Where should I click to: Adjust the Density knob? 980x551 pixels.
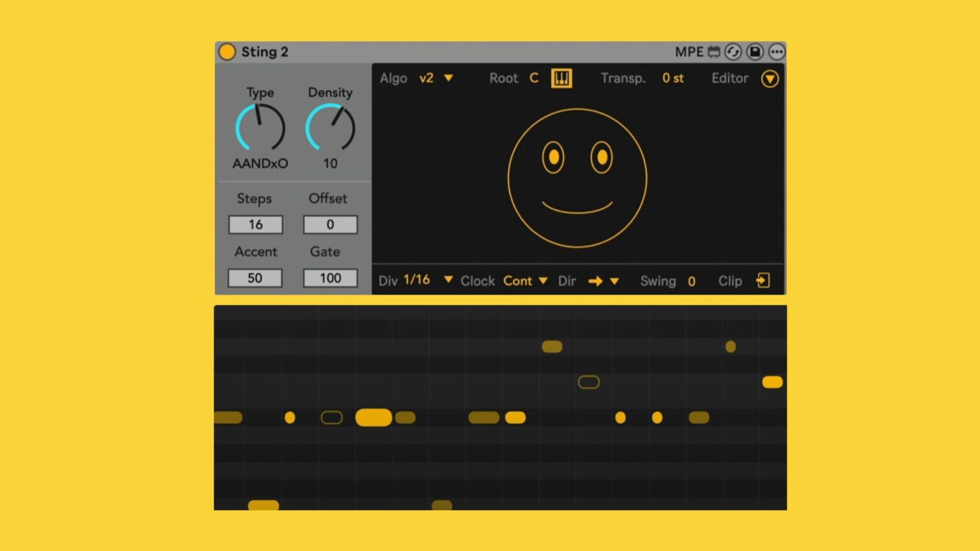click(330, 128)
